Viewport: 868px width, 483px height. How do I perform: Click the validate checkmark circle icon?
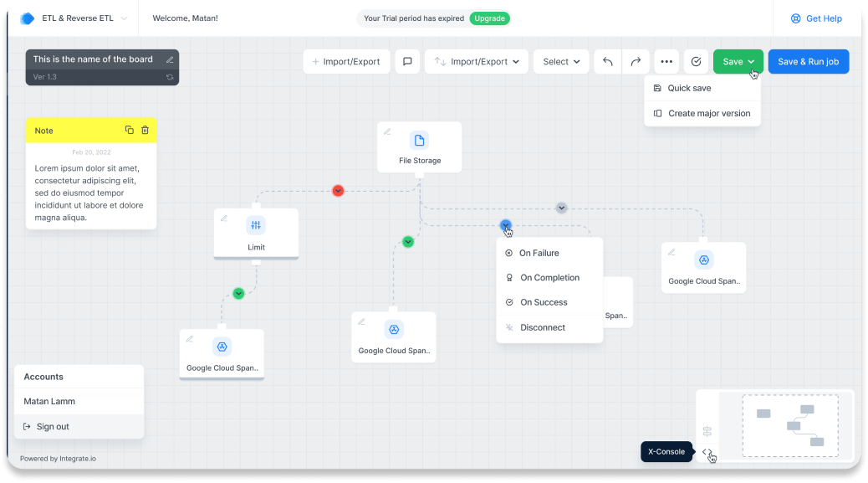[696, 62]
